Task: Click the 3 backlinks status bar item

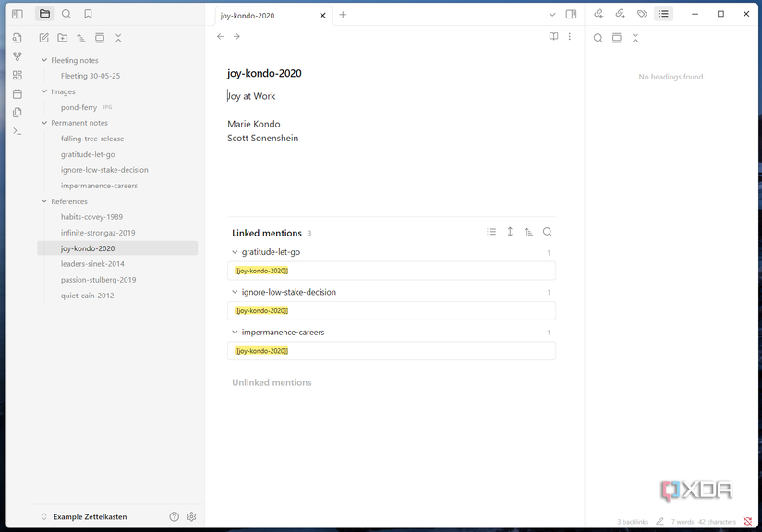Action: pyautogui.click(x=633, y=522)
